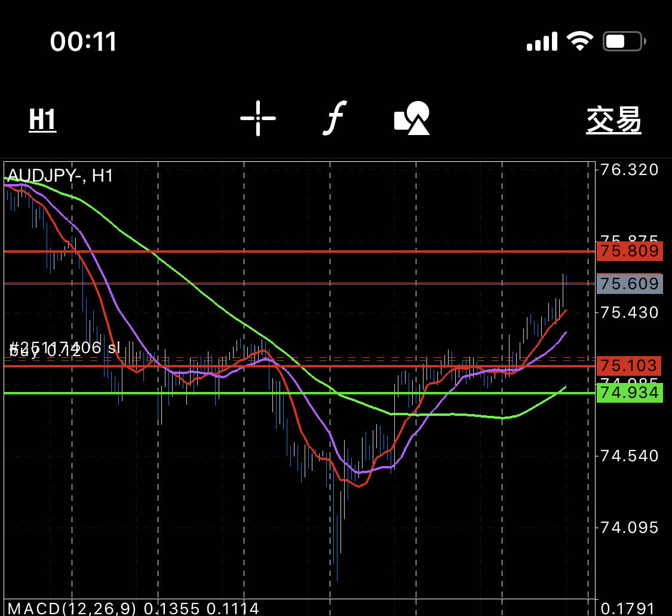Select the 75.809 red price label
The image size is (672, 616).
(630, 251)
